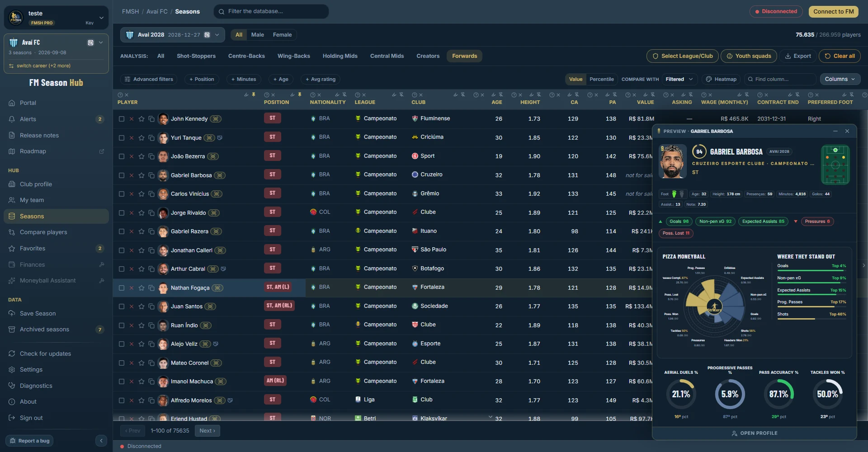The width and height of the screenshot is (868, 452).
Task: Open the Avaí 2028 season selector
Action: [x=173, y=35]
